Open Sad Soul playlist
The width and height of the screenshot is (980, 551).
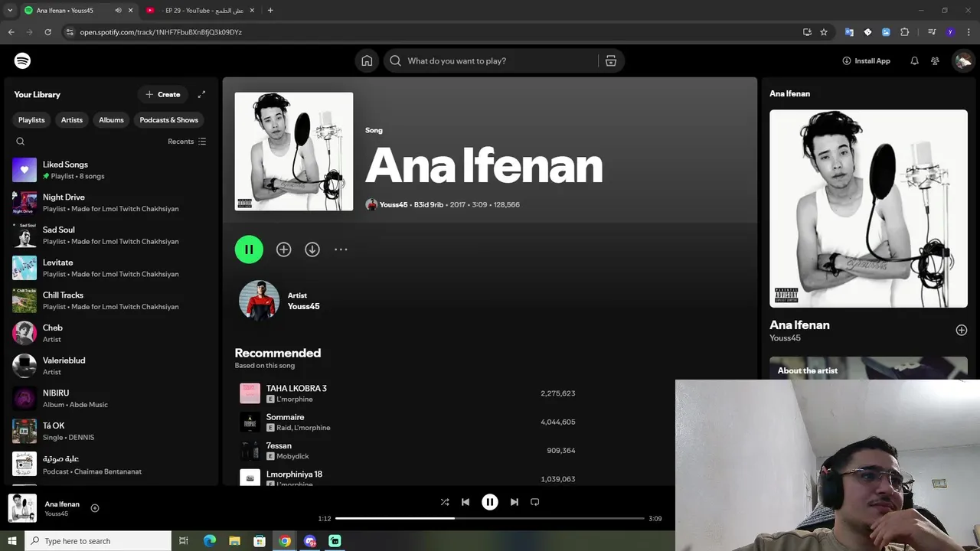(x=110, y=235)
